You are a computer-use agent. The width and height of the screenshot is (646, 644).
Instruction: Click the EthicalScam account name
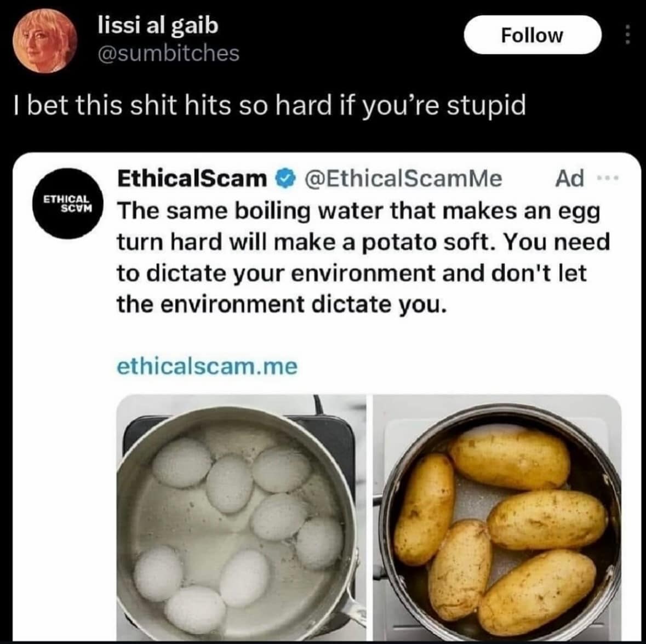click(191, 178)
